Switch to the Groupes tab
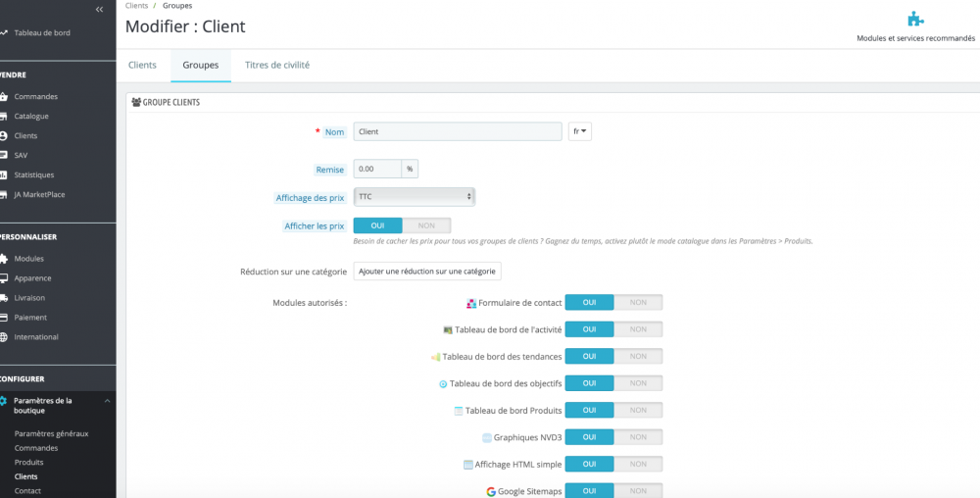 coord(201,65)
